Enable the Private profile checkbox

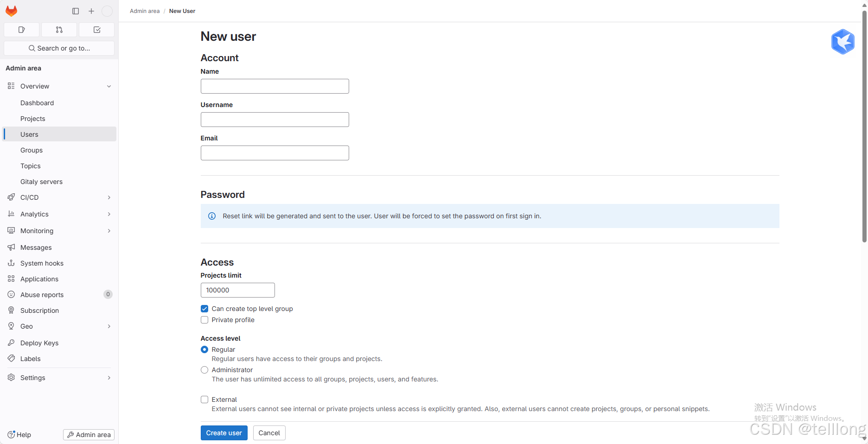tap(204, 320)
